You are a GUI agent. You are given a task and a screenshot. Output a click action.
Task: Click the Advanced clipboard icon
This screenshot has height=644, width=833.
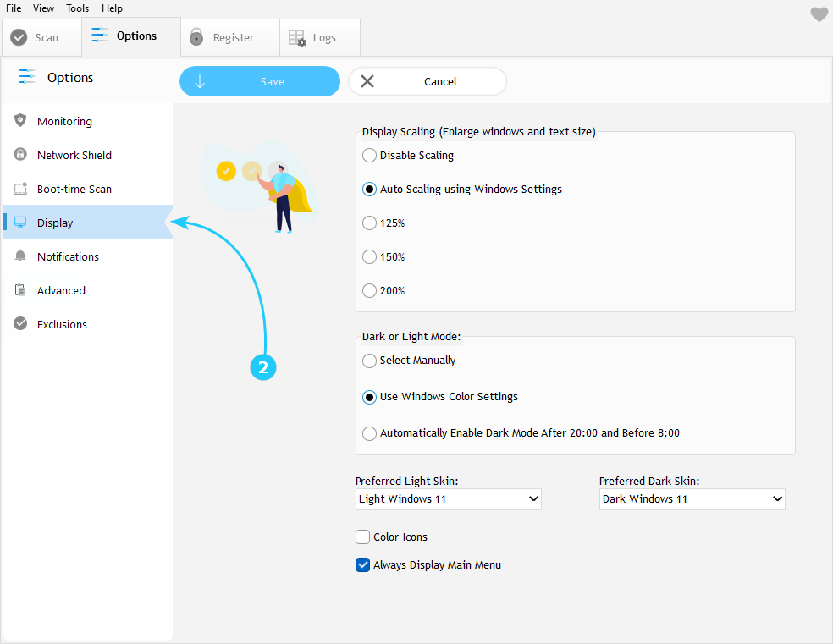[20, 290]
